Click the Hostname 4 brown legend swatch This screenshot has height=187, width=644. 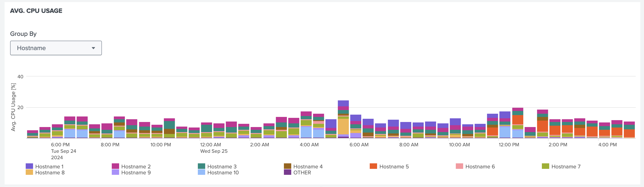pos(287,166)
